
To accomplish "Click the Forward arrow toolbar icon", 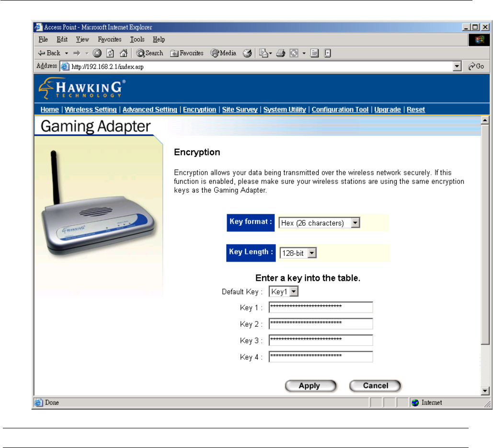I will [x=77, y=53].
